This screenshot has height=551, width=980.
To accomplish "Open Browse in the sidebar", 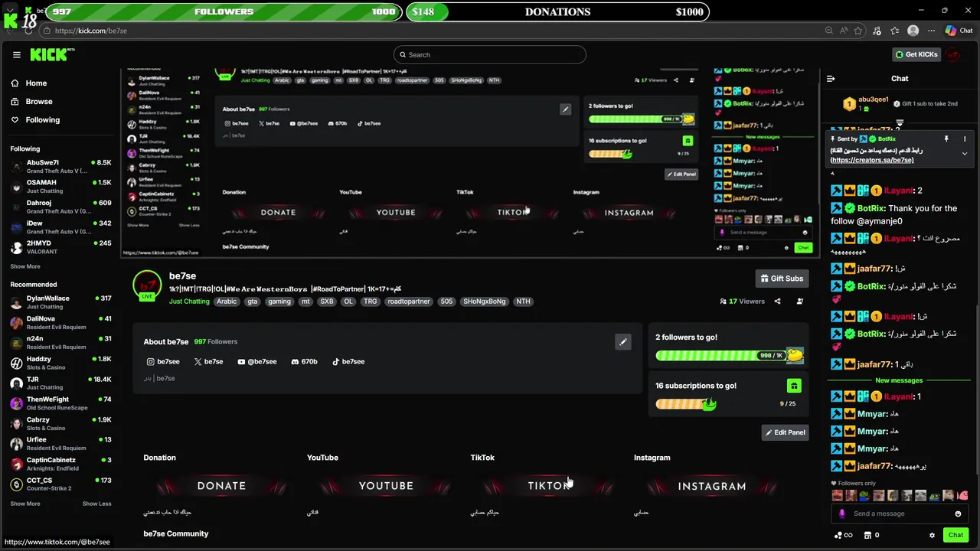I will [x=31, y=101].
